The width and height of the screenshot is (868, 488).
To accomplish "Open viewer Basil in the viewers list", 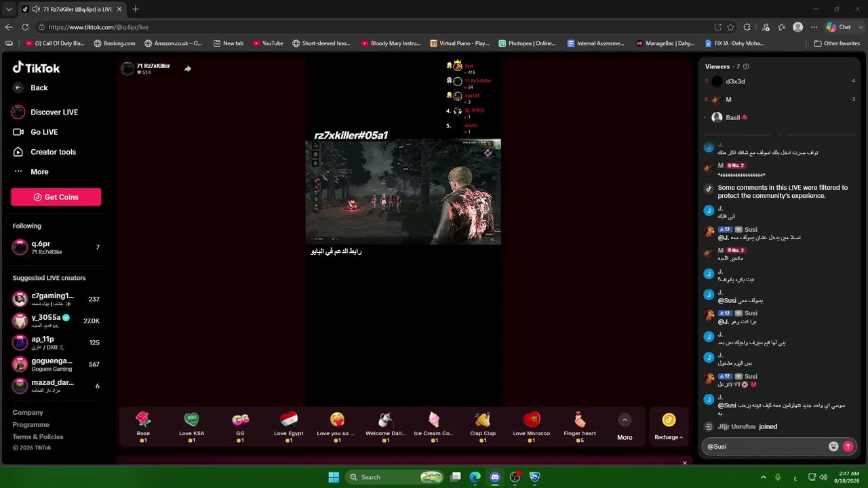I will [x=780, y=117].
